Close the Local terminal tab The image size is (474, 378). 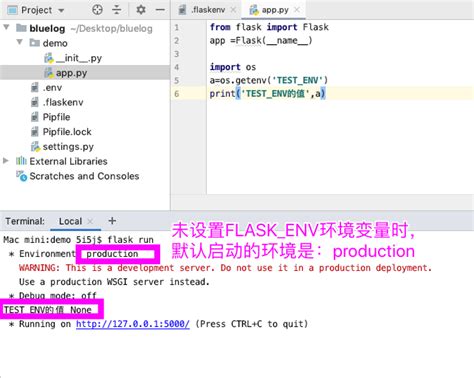click(x=90, y=221)
